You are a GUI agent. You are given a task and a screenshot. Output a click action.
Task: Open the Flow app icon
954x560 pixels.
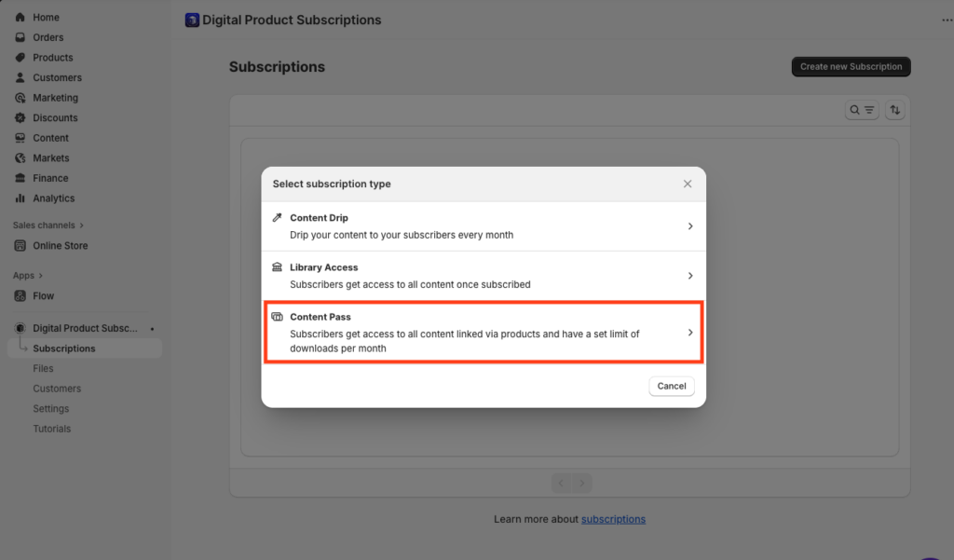20,295
